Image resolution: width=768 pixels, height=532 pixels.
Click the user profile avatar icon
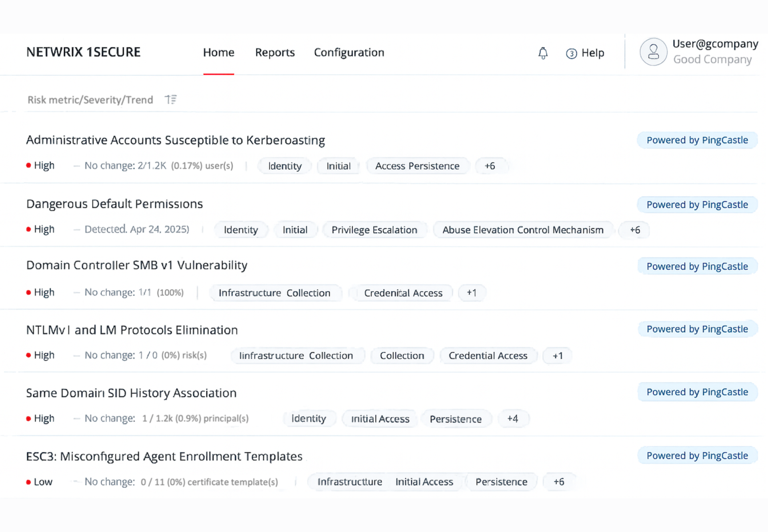point(653,52)
